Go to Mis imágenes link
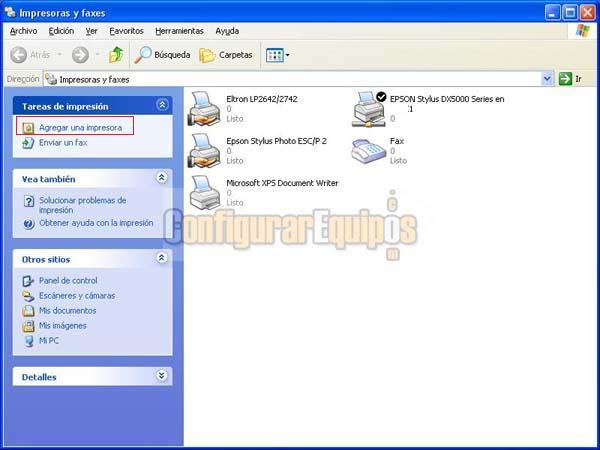Viewport: 600px width, 450px height. point(62,326)
